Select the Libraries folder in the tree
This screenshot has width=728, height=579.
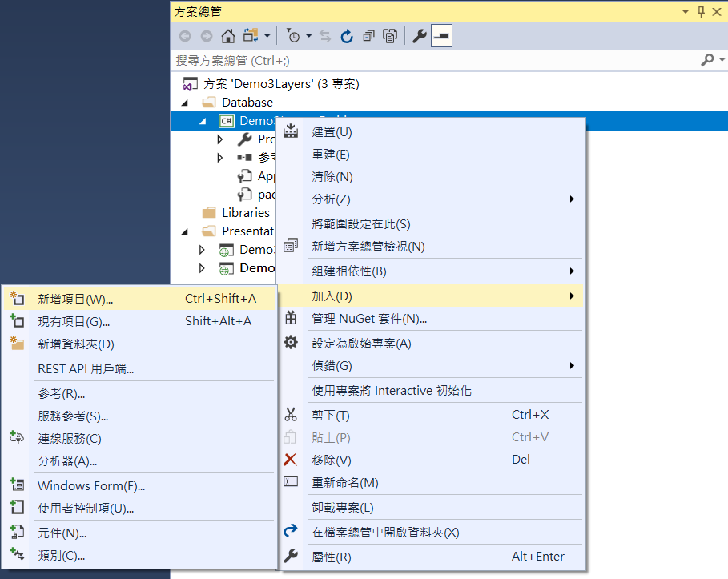[x=245, y=212]
